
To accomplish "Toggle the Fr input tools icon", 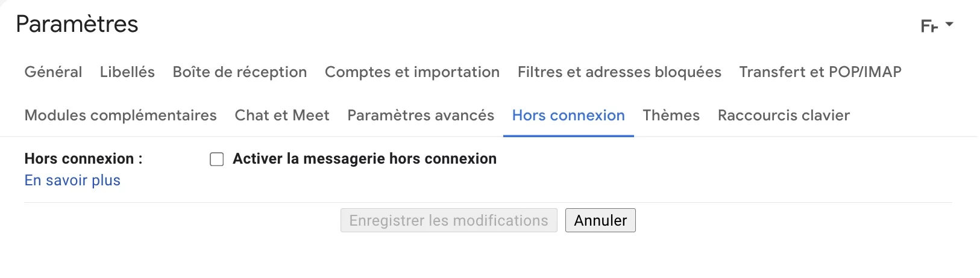I will click(x=929, y=26).
